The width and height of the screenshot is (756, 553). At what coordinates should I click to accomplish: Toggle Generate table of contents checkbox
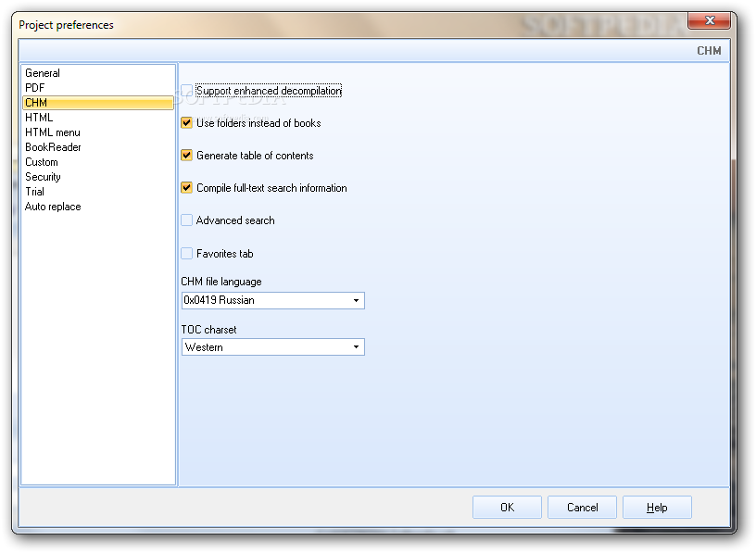click(186, 156)
